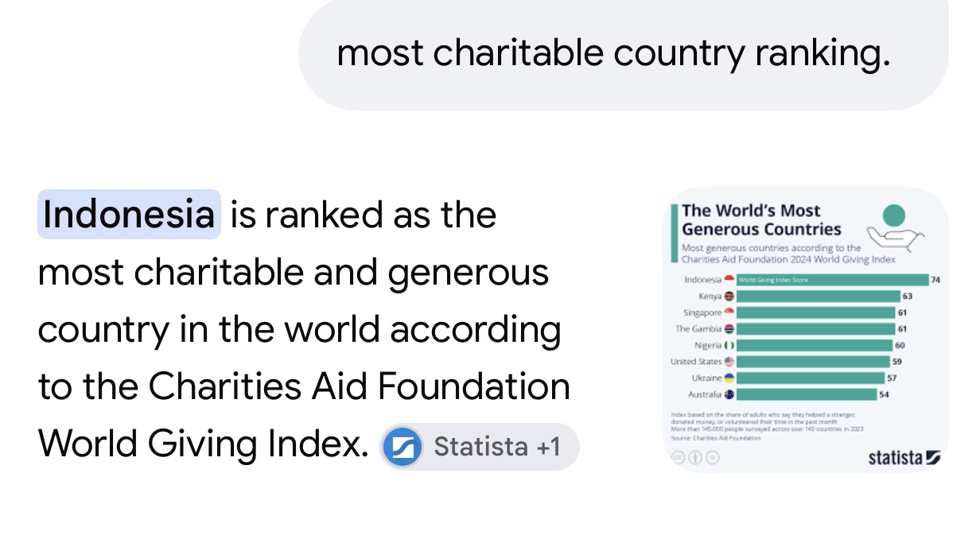
Task: Click the Kenya flag icon in chart
Action: click(729, 297)
